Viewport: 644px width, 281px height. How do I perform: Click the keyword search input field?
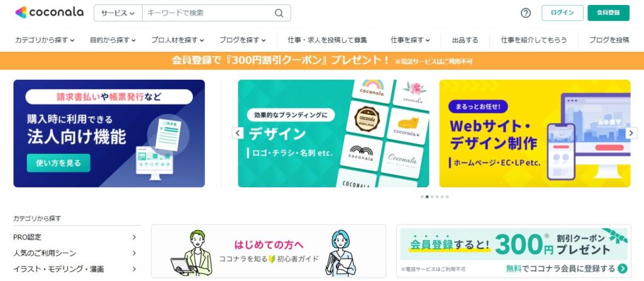pos(208,13)
